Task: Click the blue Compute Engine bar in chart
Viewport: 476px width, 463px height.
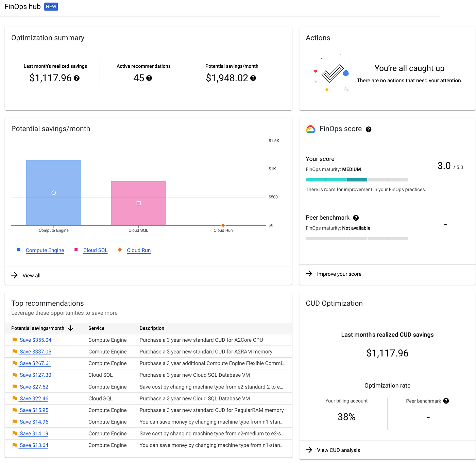Action: pyautogui.click(x=54, y=193)
